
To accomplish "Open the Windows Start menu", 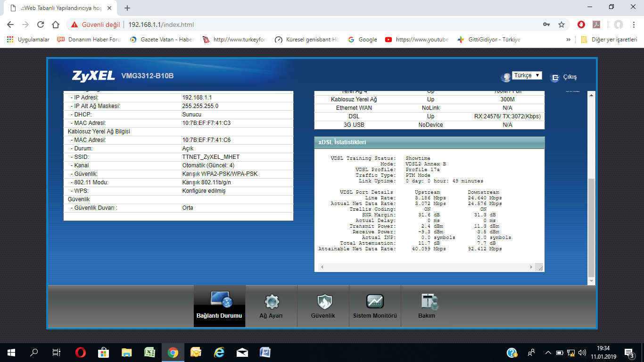I will 11,352.
